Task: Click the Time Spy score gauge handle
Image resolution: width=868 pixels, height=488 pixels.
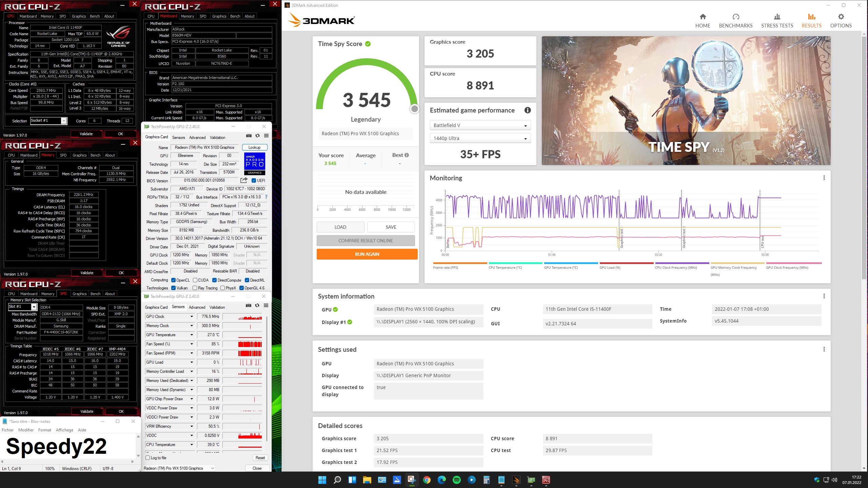Action: tap(414, 109)
